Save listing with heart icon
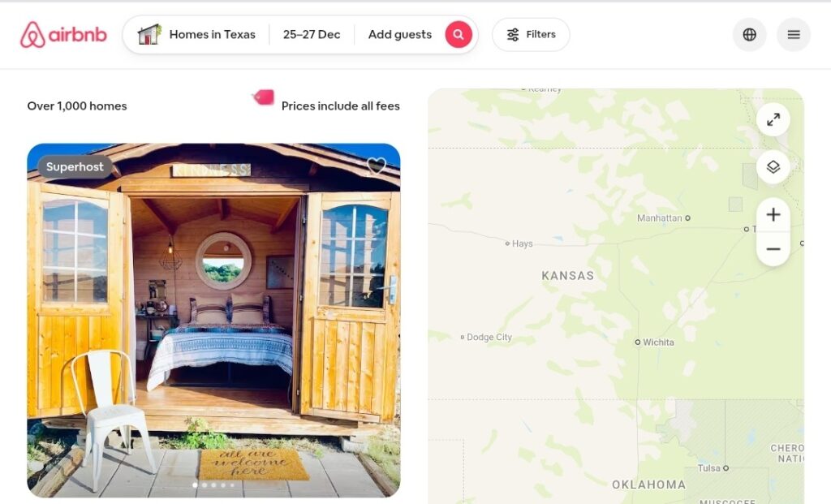831x504 pixels. pyautogui.click(x=377, y=166)
